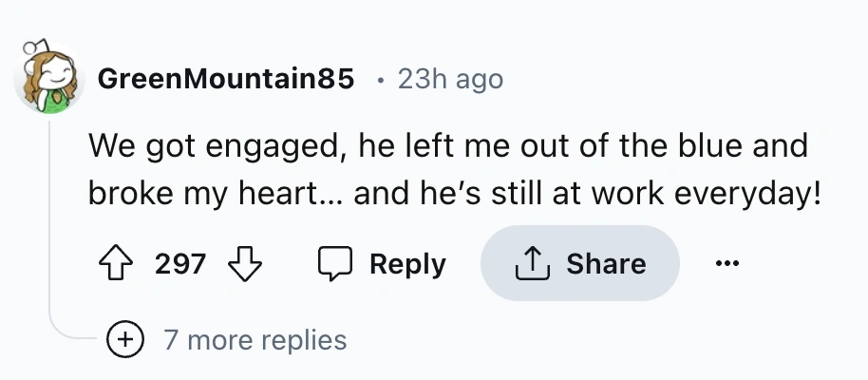868x380 pixels.
Task: Open the three-dot more options menu
Action: point(729,263)
